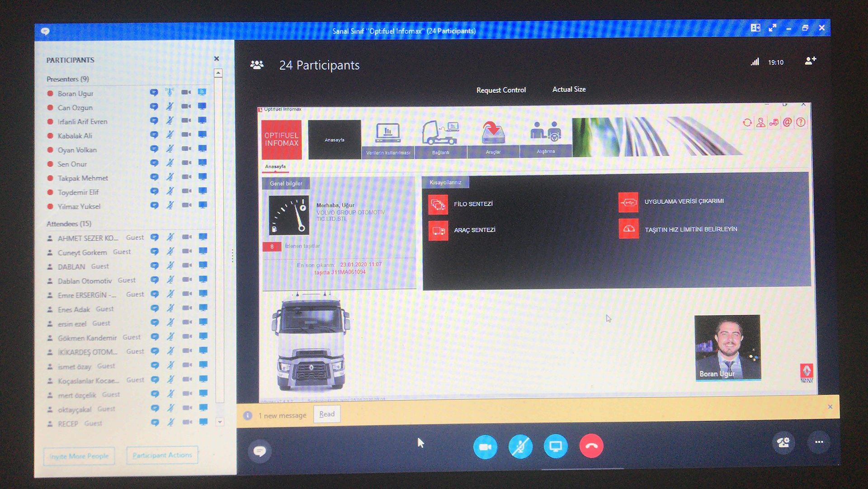Open the share screen button
868x489 pixels.
click(x=556, y=446)
